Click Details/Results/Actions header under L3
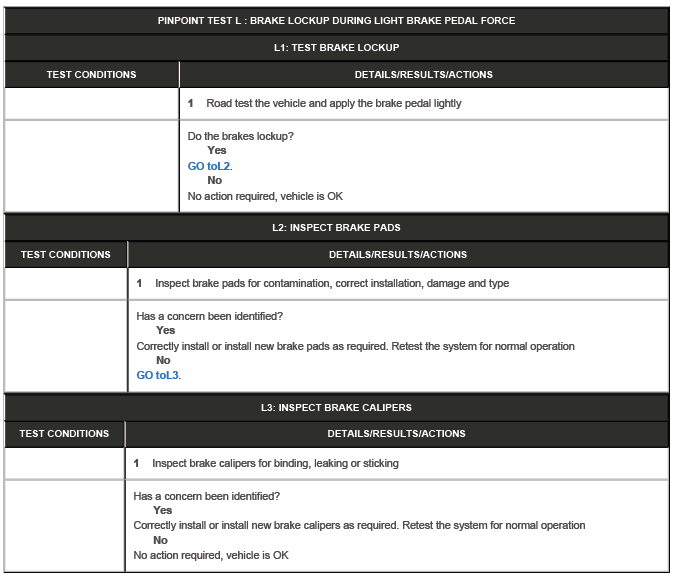Viewport: 674px width, 577px height. click(x=396, y=434)
